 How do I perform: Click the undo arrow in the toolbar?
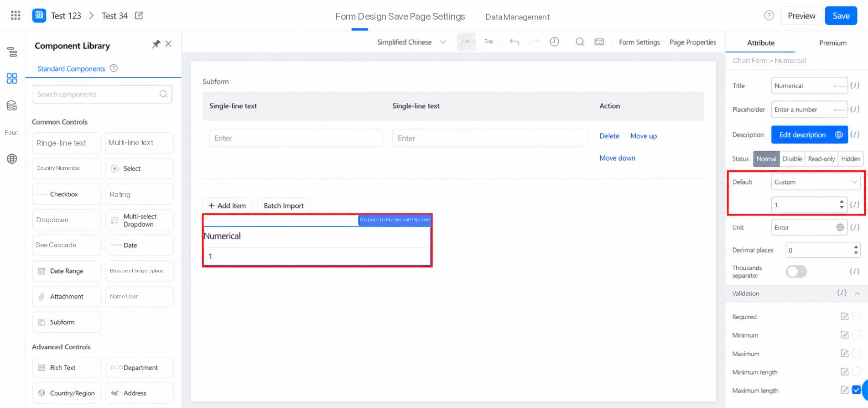click(515, 42)
